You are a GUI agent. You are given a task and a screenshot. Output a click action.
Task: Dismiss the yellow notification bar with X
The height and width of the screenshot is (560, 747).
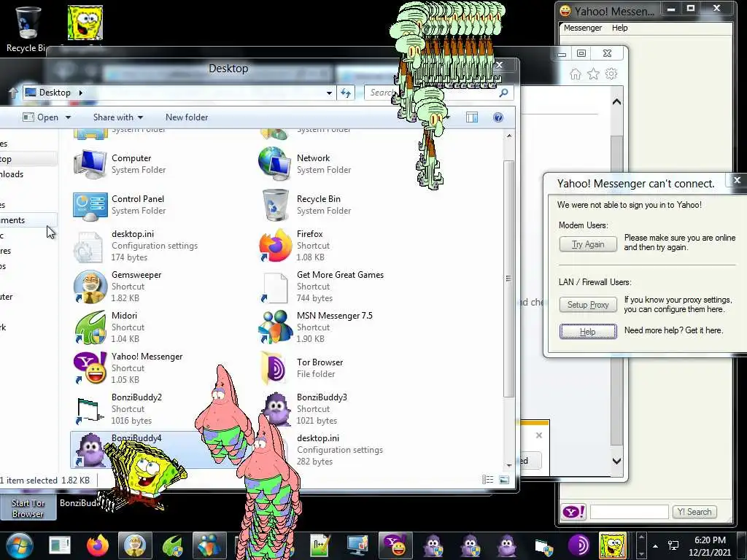[x=539, y=435]
